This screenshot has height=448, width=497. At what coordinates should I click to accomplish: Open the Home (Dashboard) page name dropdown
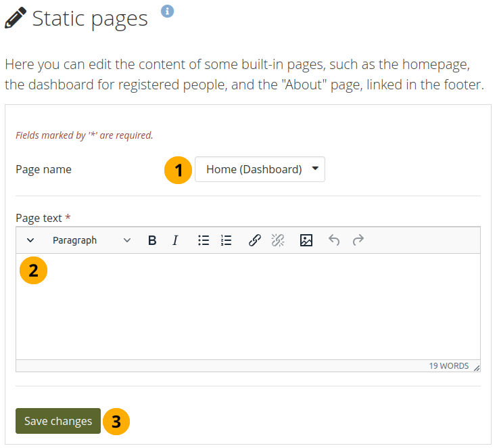coord(260,170)
